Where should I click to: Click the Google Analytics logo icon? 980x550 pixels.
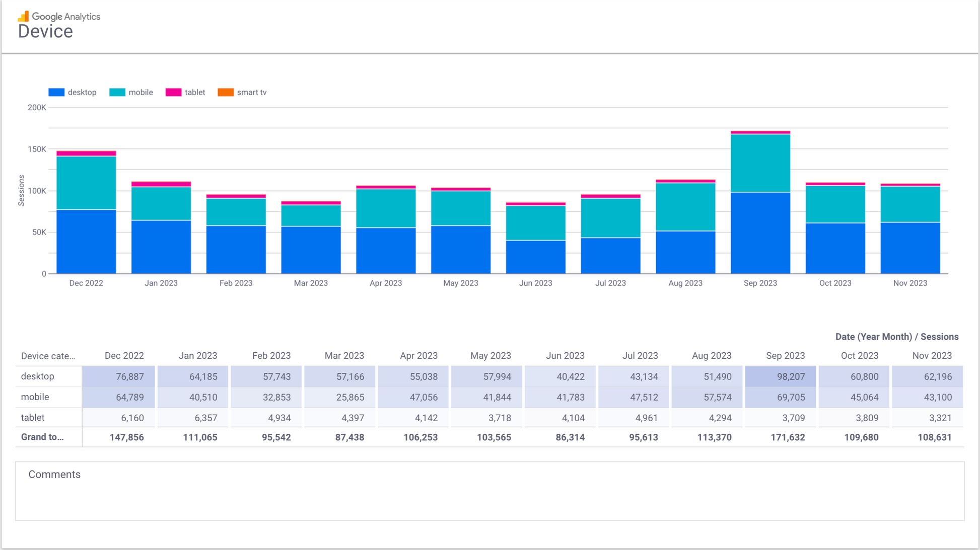click(x=24, y=17)
